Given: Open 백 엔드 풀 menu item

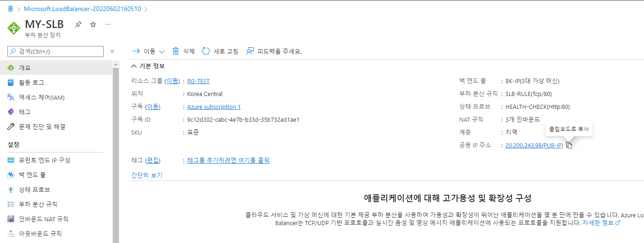Looking at the screenshot, I should [56, 175].
